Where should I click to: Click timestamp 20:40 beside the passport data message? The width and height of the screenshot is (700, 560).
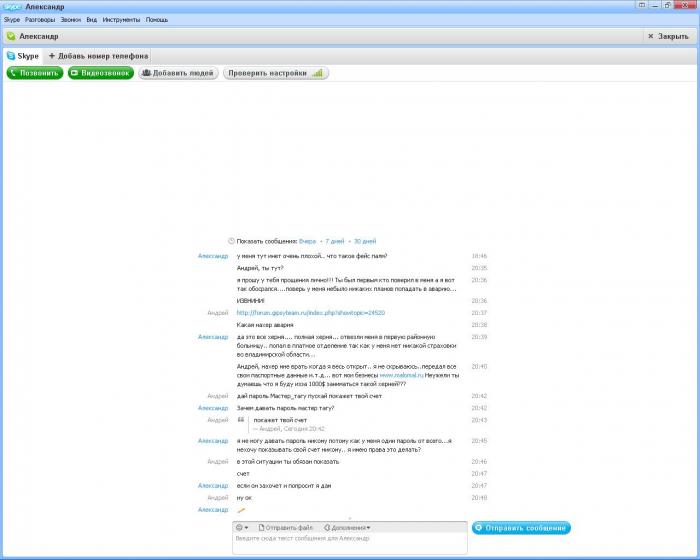pyautogui.click(x=479, y=366)
